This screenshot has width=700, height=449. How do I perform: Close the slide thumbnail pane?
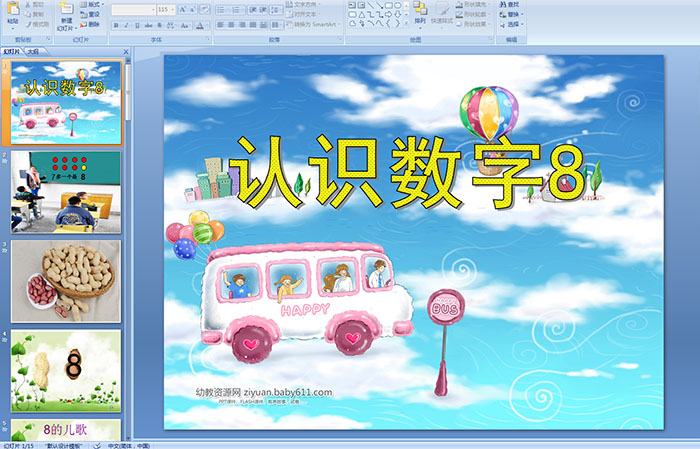click(x=125, y=52)
